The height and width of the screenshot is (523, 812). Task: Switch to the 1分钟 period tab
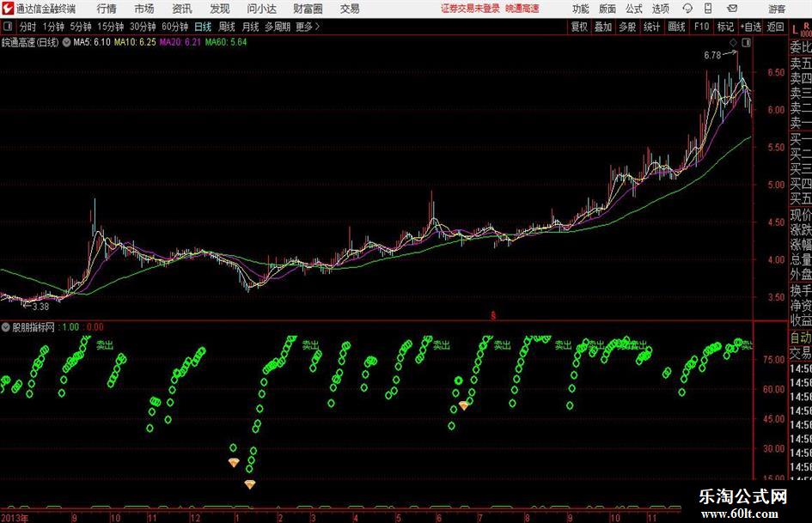[53, 27]
